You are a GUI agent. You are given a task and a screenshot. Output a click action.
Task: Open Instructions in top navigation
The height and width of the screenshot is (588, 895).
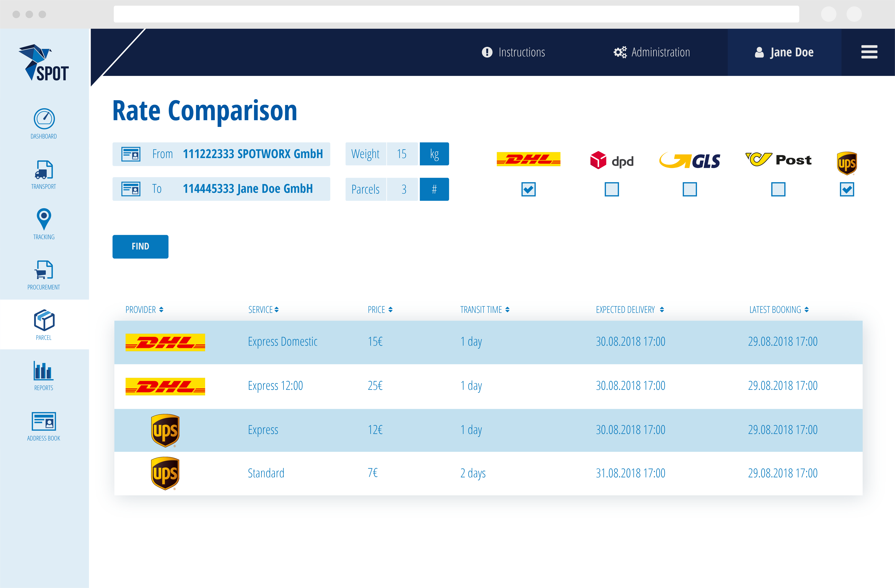pos(513,52)
